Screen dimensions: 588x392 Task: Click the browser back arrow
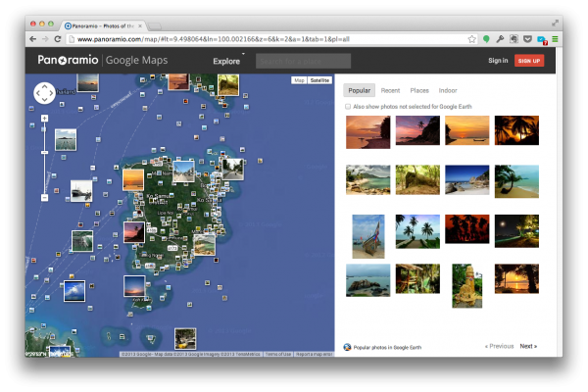(32, 38)
